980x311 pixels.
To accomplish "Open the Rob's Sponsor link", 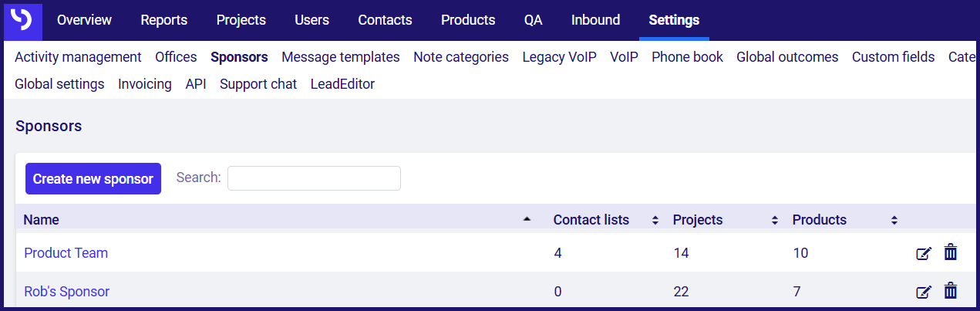I will tap(67, 292).
